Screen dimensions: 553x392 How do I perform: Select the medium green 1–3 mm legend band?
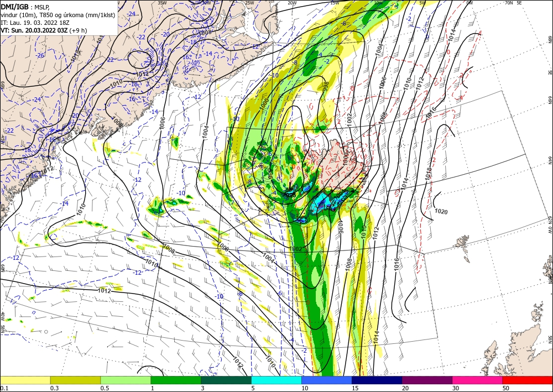pos(176,380)
